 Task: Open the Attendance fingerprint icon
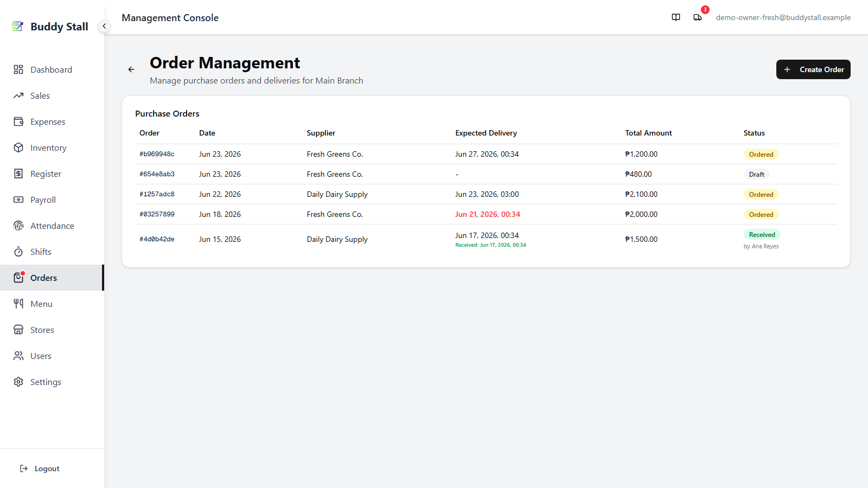coord(18,226)
